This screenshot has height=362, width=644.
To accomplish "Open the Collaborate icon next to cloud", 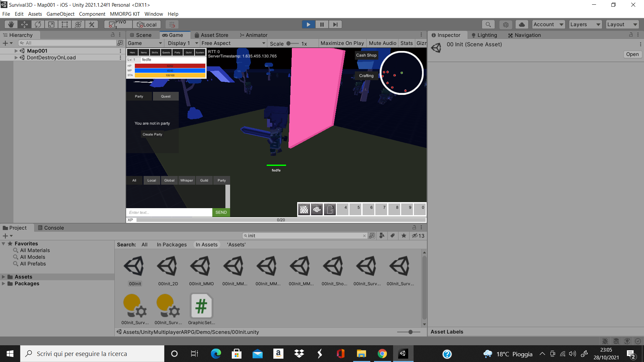I will (x=506, y=24).
